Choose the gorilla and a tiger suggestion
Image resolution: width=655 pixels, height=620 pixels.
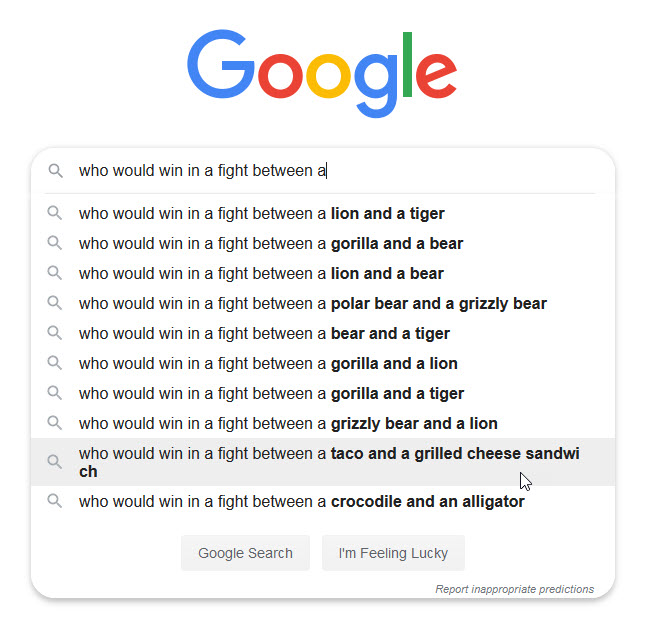click(271, 393)
